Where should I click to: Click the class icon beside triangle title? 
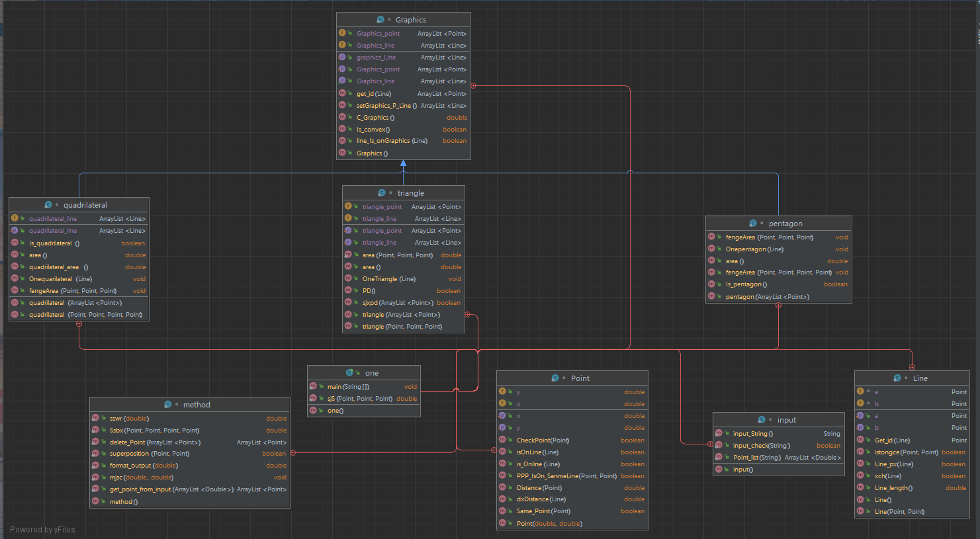381,193
